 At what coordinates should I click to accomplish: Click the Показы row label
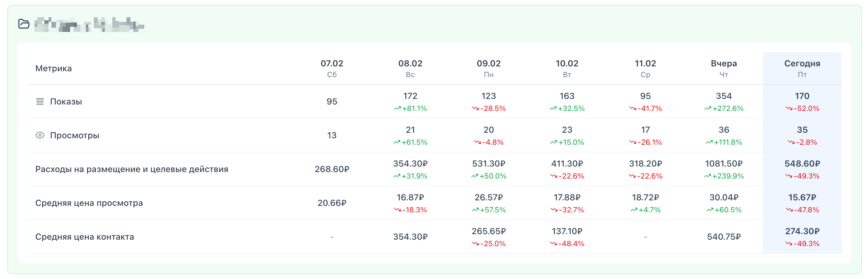(x=66, y=102)
